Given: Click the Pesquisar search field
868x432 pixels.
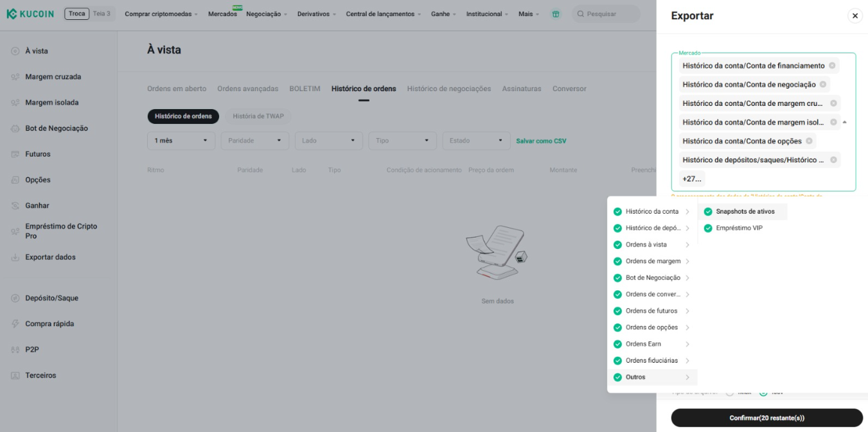Looking at the screenshot, I should coord(606,13).
